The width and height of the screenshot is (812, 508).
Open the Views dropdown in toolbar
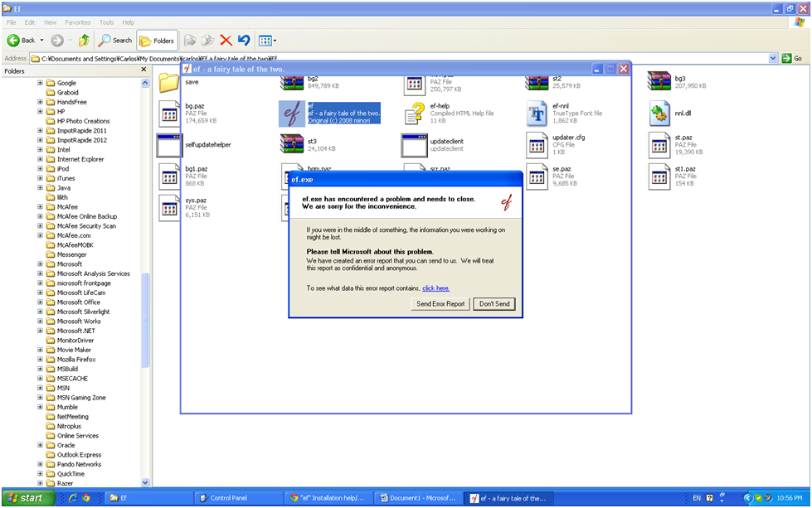(267, 40)
